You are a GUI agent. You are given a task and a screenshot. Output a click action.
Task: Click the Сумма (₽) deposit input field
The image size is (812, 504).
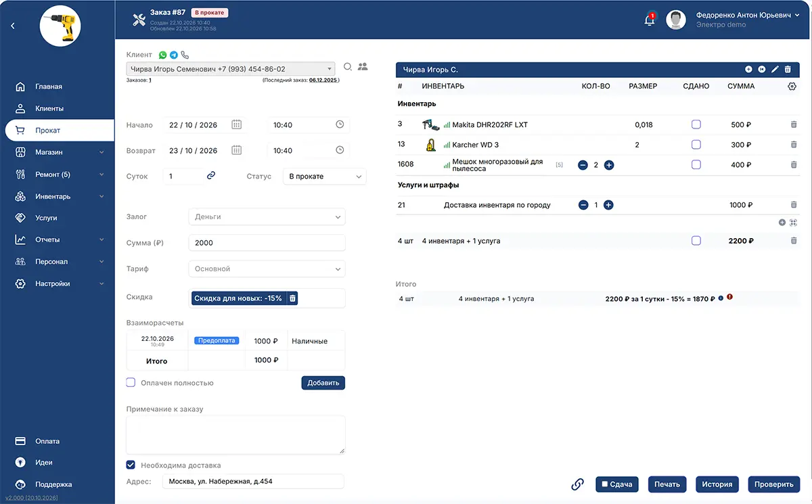coord(267,243)
